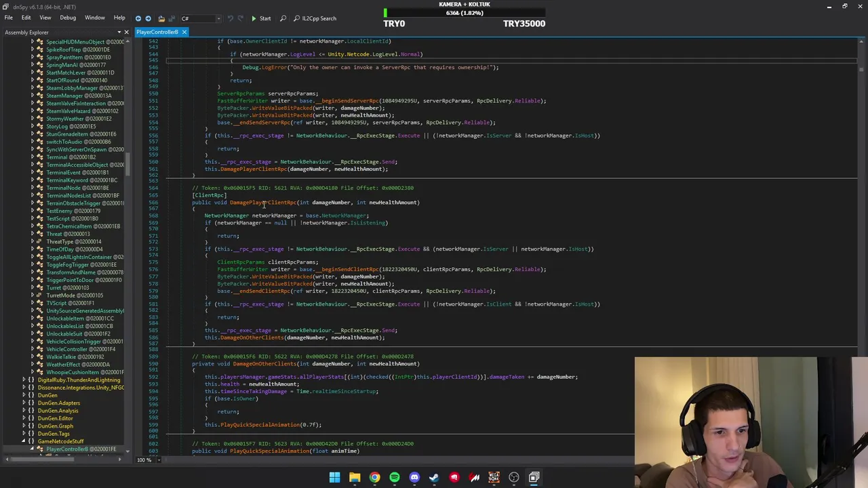This screenshot has height=488, width=868.
Task: Open the Edit menu
Action: click(26, 18)
